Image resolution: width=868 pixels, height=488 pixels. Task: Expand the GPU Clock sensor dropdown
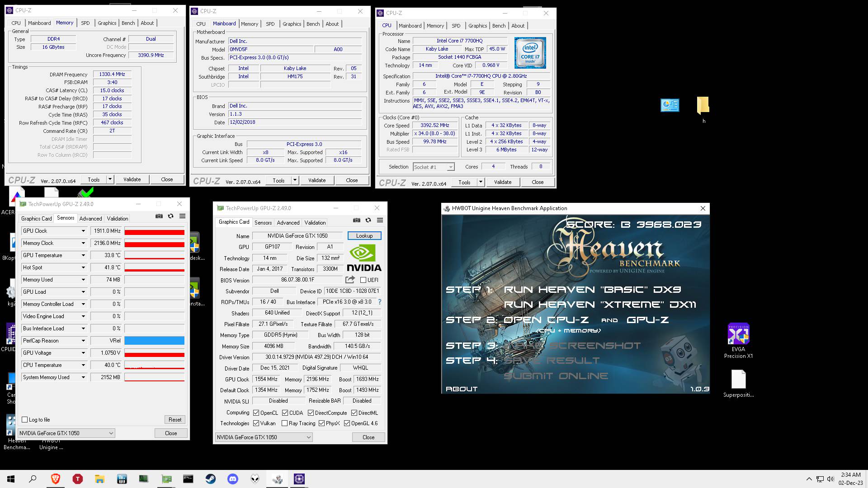click(83, 231)
